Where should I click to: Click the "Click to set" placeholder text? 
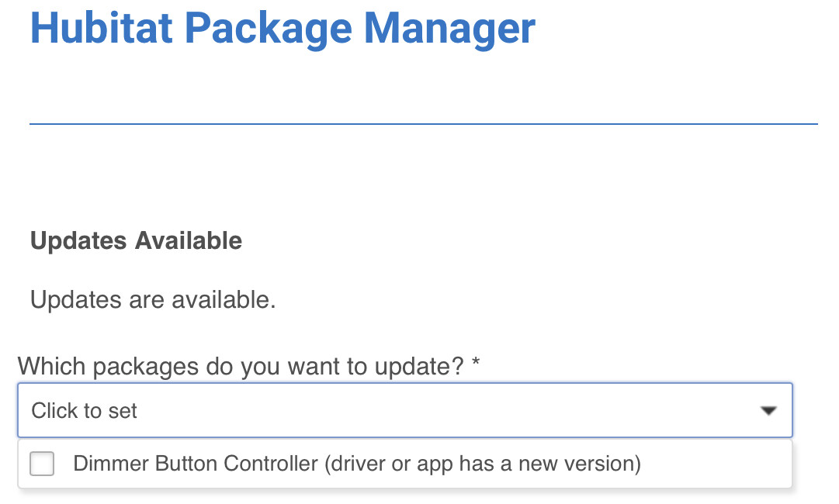84,410
